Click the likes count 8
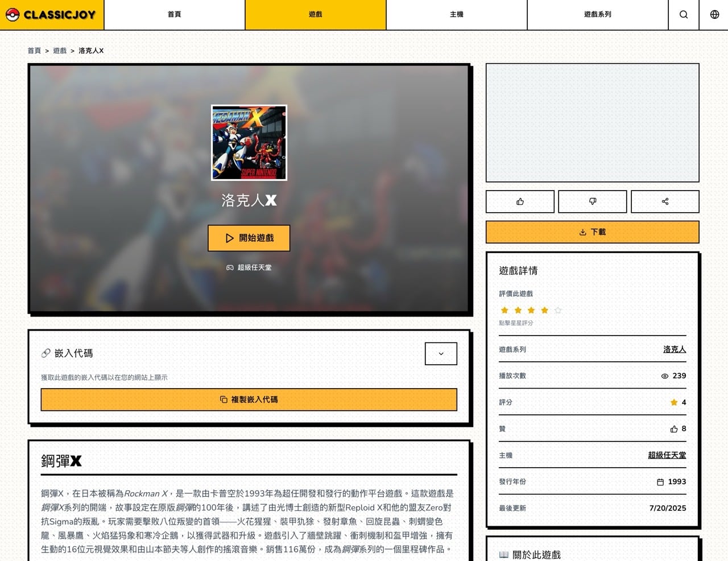The height and width of the screenshot is (561, 728). (684, 428)
